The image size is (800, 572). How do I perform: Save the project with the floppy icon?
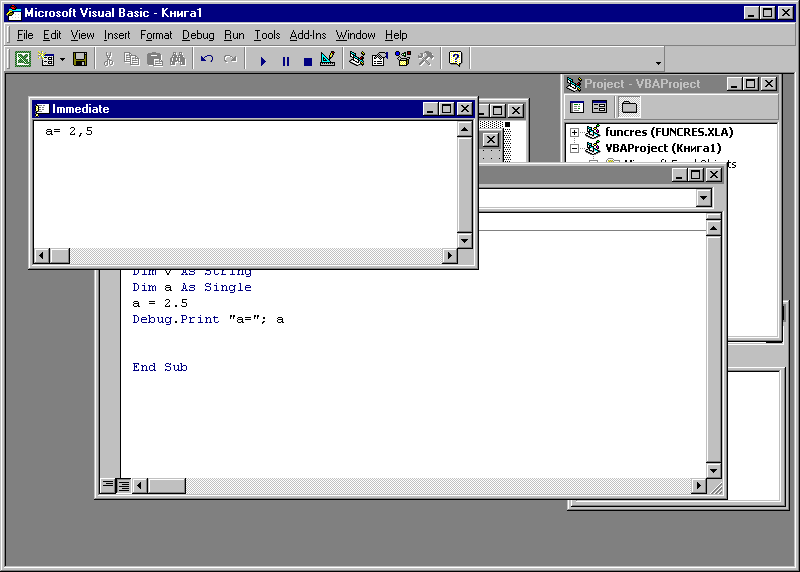[x=80, y=59]
